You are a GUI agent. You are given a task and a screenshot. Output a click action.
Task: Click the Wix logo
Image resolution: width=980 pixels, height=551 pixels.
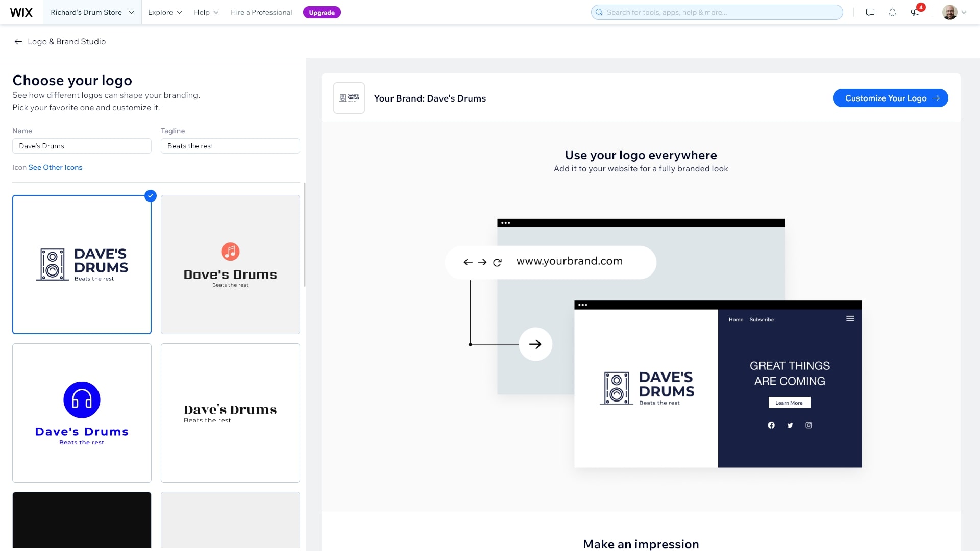coord(21,12)
